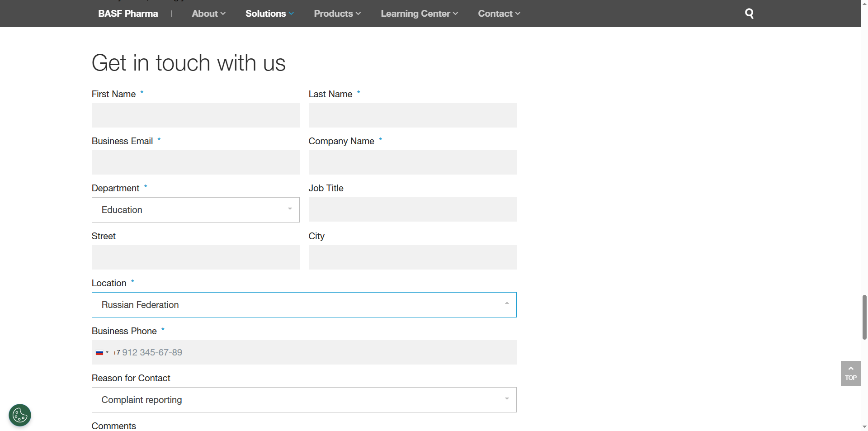Image resolution: width=868 pixels, height=431 pixels.
Task: Expand the Reason for Contact dropdown
Action: (304, 400)
